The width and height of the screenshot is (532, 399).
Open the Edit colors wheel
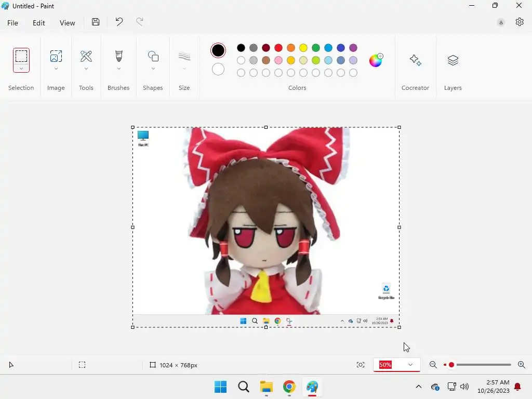tap(376, 60)
